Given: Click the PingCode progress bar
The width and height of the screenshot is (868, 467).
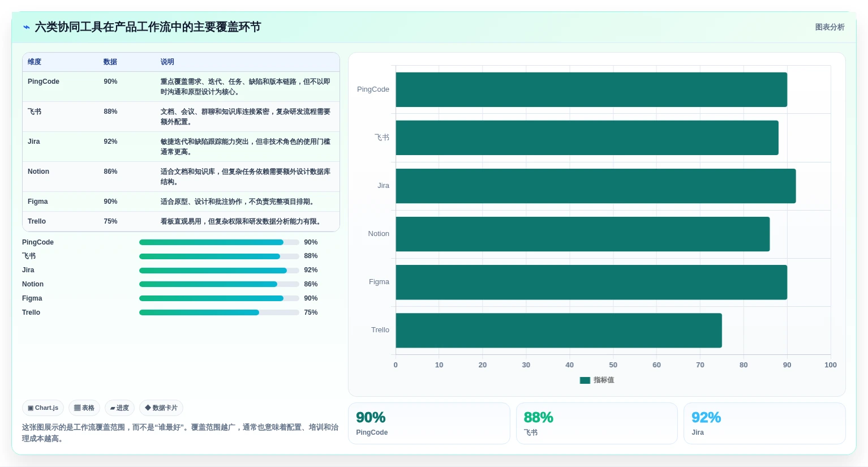Looking at the screenshot, I should [219, 242].
